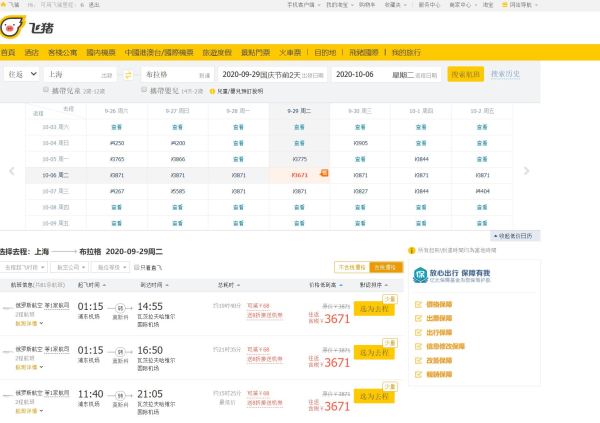Show earlier dates in price calendar
Screen dimensions: 600x423
click(x=12, y=171)
